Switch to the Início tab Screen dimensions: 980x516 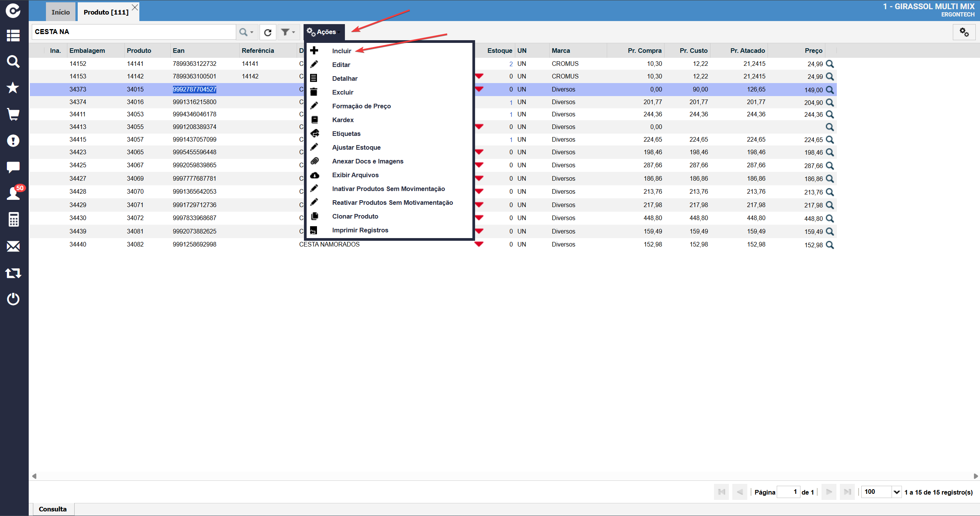[x=61, y=12]
